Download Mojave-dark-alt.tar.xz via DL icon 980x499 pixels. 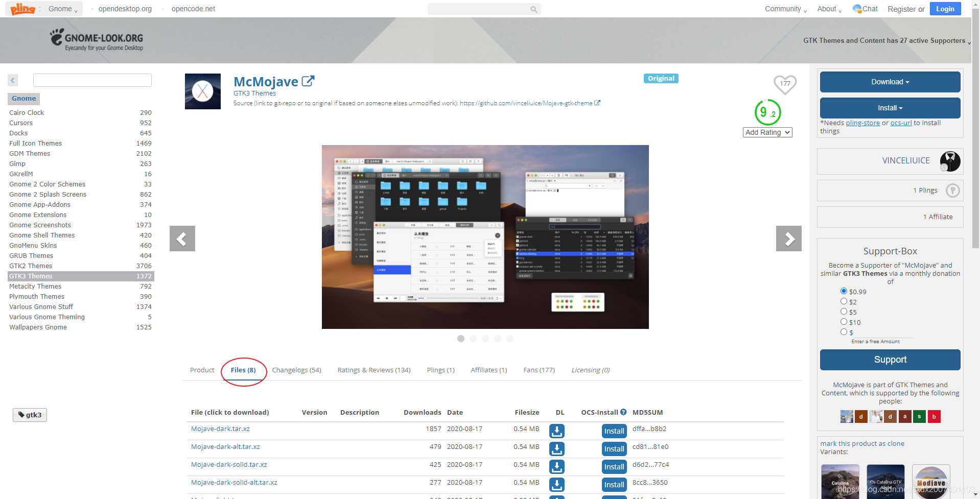click(557, 449)
